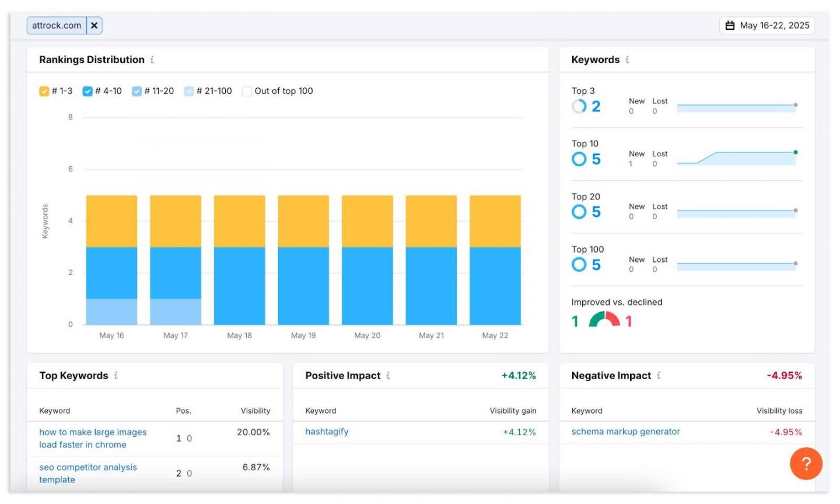Click the Top 20 ring icon
840x504 pixels.
579,212
